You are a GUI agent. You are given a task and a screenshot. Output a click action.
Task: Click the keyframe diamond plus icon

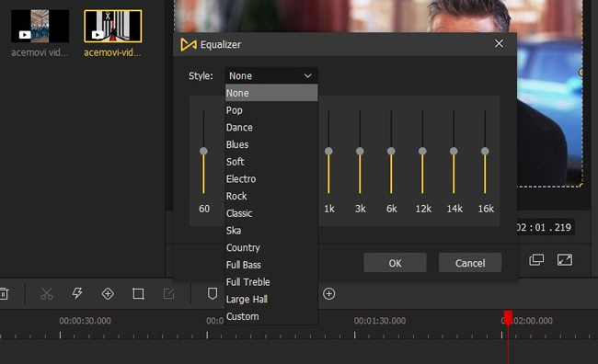click(x=108, y=294)
